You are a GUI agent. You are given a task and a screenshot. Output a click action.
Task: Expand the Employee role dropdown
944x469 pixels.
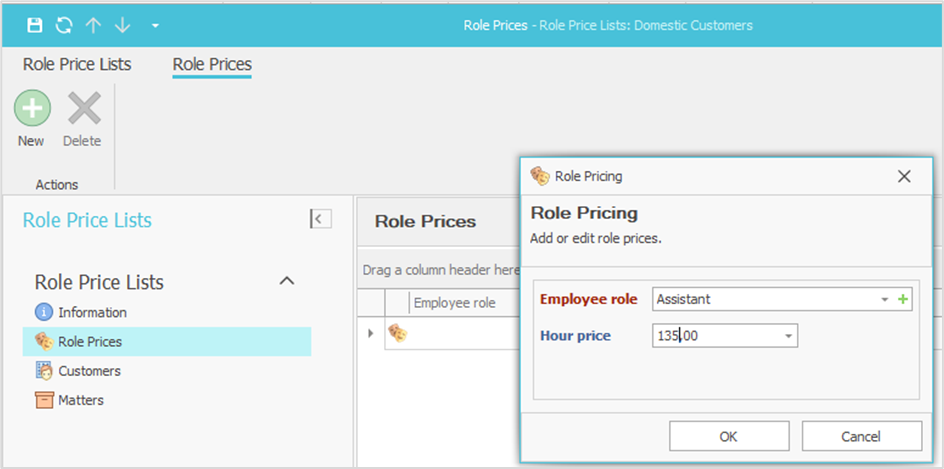tap(884, 299)
